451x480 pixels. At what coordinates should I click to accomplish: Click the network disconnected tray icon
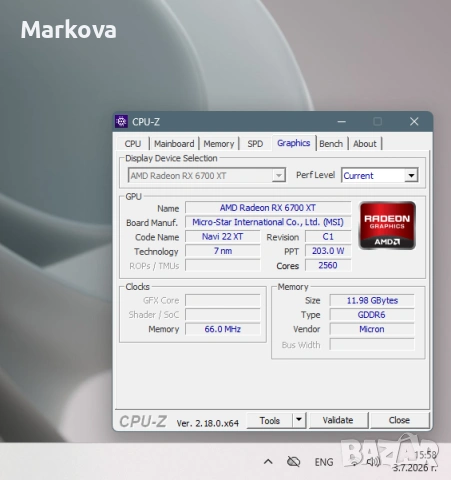(x=293, y=462)
